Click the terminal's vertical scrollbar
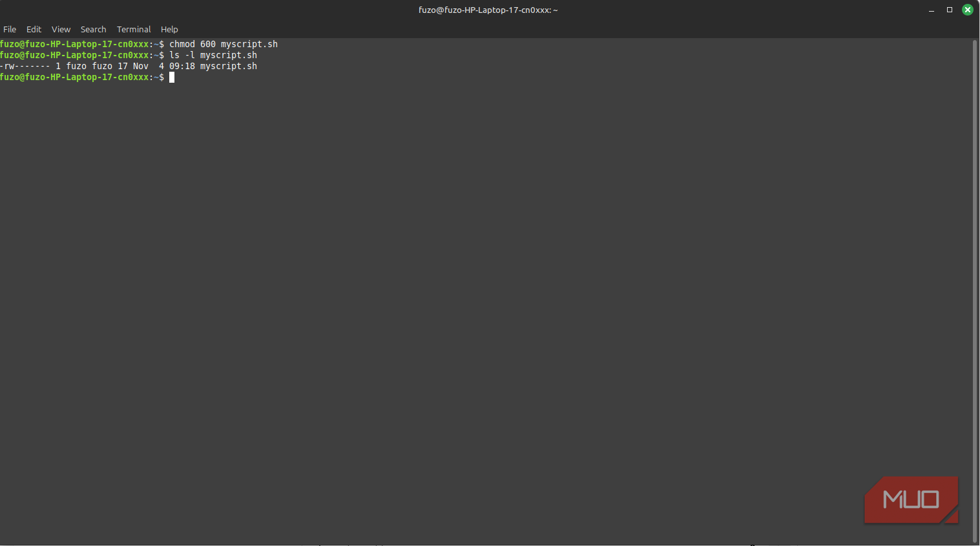Screen dimensions: 980x546 coord(975,291)
